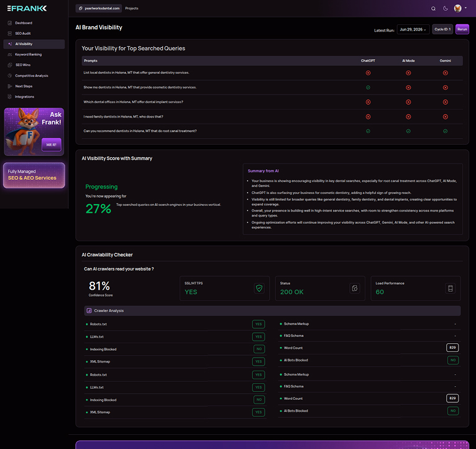The width and height of the screenshot is (476, 449).
Task: Click the YES value under SSL/HTTPS
Action: tap(191, 292)
